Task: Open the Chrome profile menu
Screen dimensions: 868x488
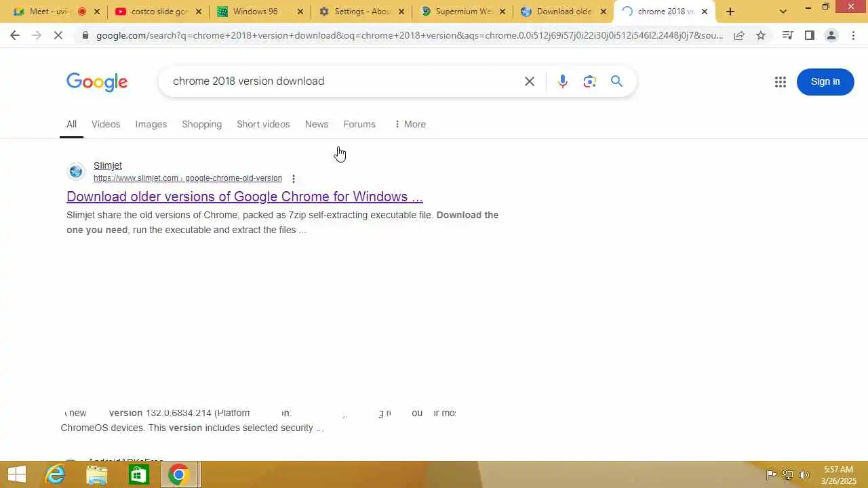Action: pos(831,35)
